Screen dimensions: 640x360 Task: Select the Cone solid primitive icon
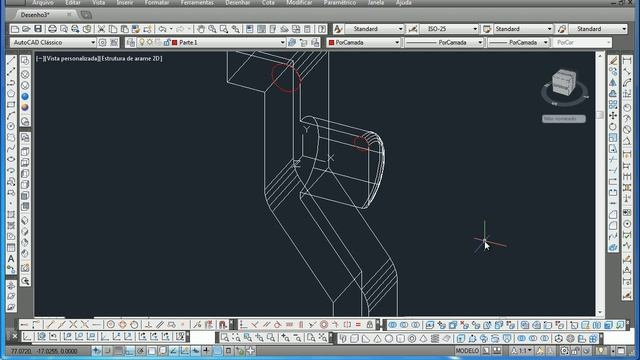tap(377, 338)
